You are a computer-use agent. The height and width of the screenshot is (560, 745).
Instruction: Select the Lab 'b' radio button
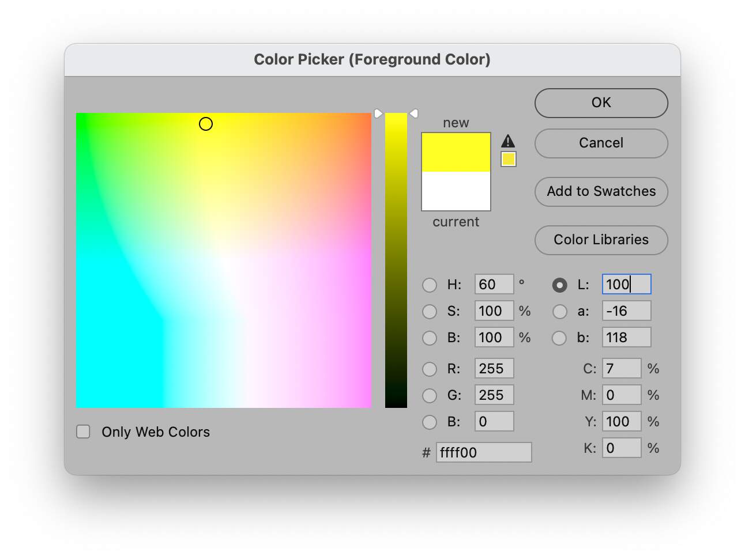(x=559, y=338)
